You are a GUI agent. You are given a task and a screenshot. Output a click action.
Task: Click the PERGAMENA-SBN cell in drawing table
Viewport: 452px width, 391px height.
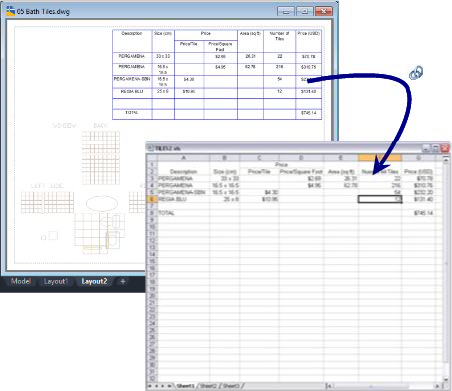(x=132, y=82)
